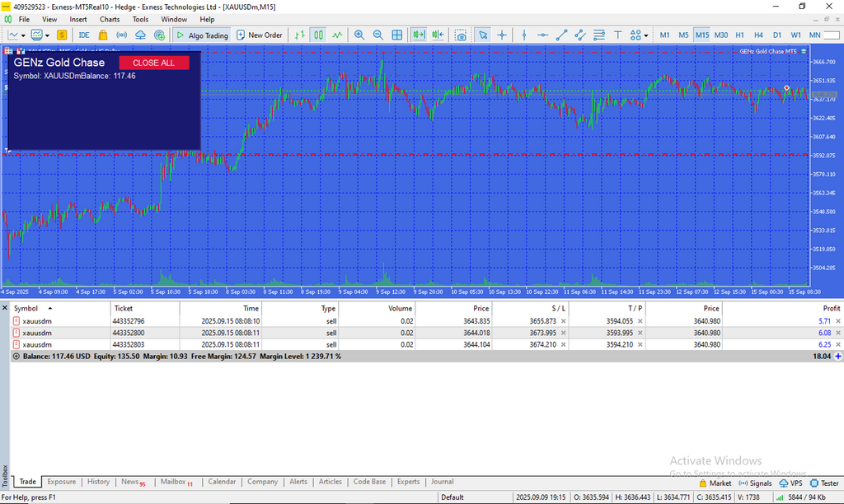
Task: Click the tile windows grid icon
Action: pos(397,35)
